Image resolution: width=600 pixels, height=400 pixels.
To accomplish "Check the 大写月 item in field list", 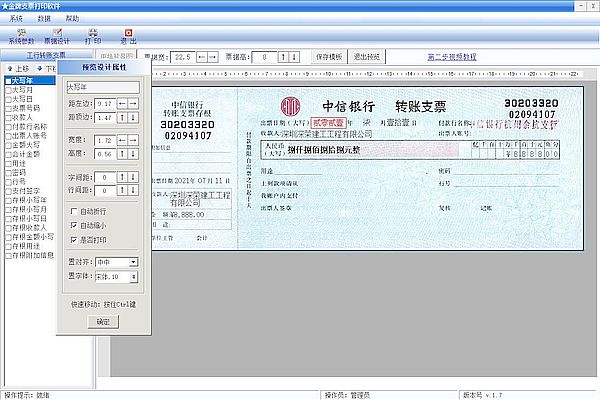I will (x=8, y=90).
